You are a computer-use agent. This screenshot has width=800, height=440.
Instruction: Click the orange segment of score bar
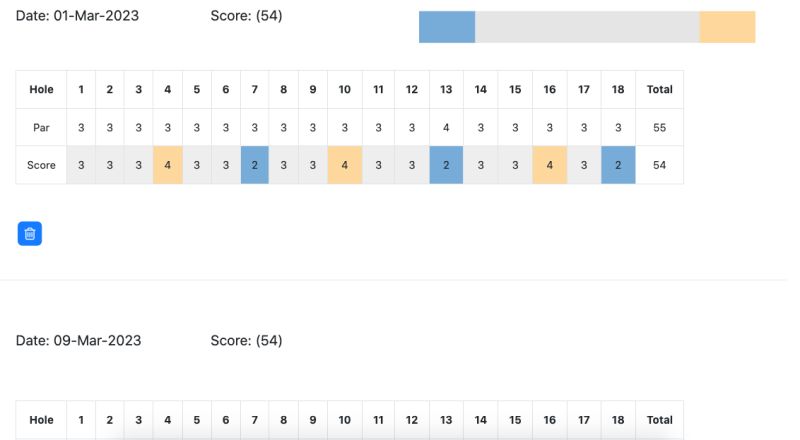(727, 27)
